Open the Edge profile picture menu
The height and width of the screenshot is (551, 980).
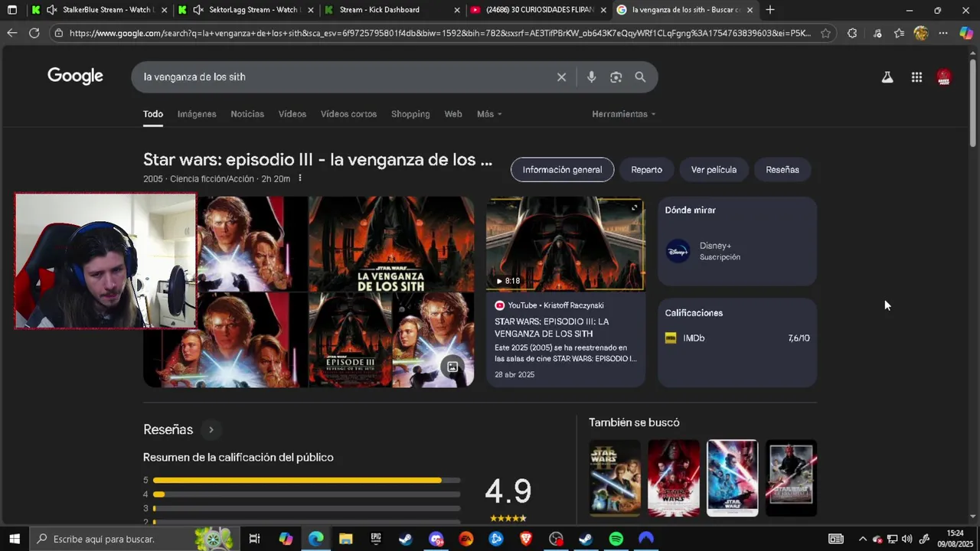921,33
